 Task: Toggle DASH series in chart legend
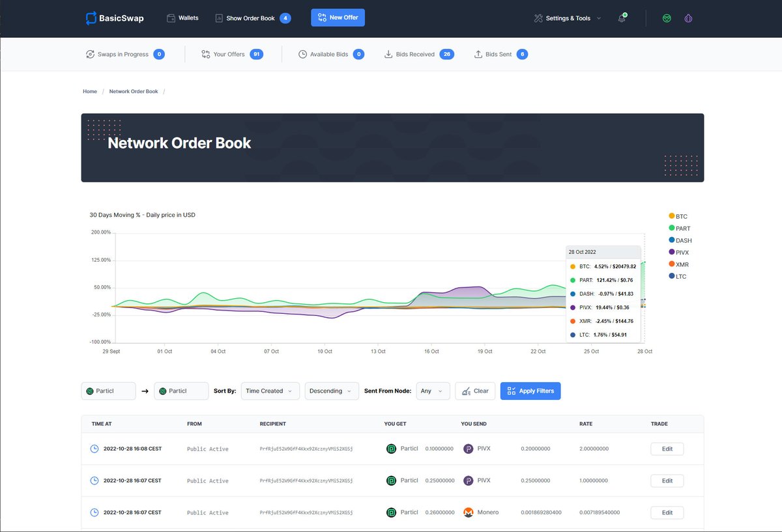pos(680,240)
